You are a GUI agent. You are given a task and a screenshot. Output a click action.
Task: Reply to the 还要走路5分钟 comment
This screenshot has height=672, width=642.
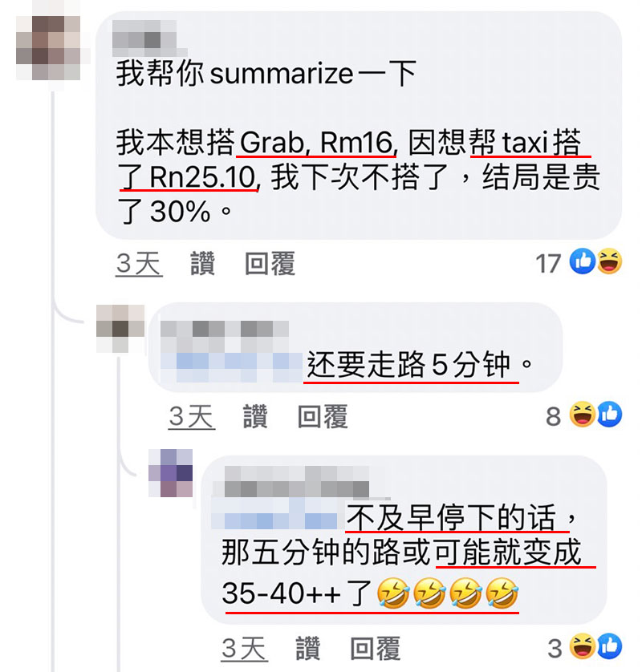tap(323, 416)
